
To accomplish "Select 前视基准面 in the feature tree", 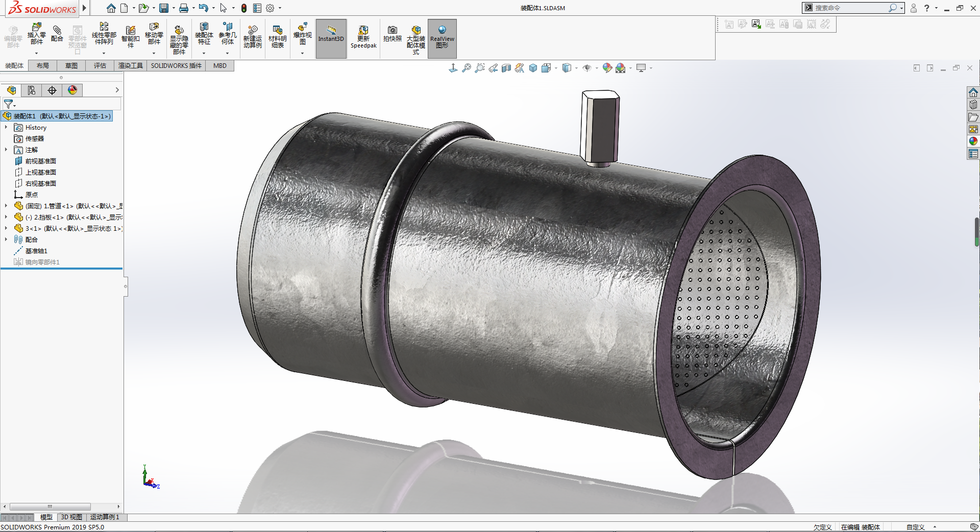I will coord(41,161).
